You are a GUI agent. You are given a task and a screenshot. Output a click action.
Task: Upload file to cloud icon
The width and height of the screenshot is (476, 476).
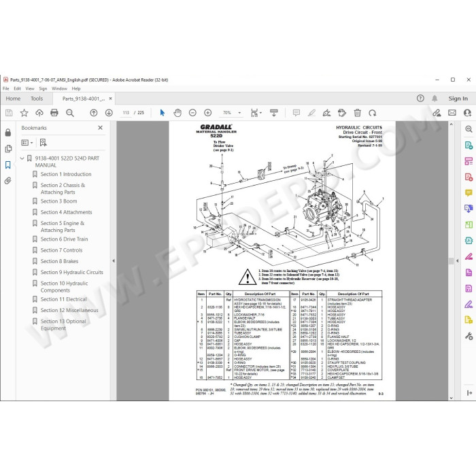(x=39, y=113)
